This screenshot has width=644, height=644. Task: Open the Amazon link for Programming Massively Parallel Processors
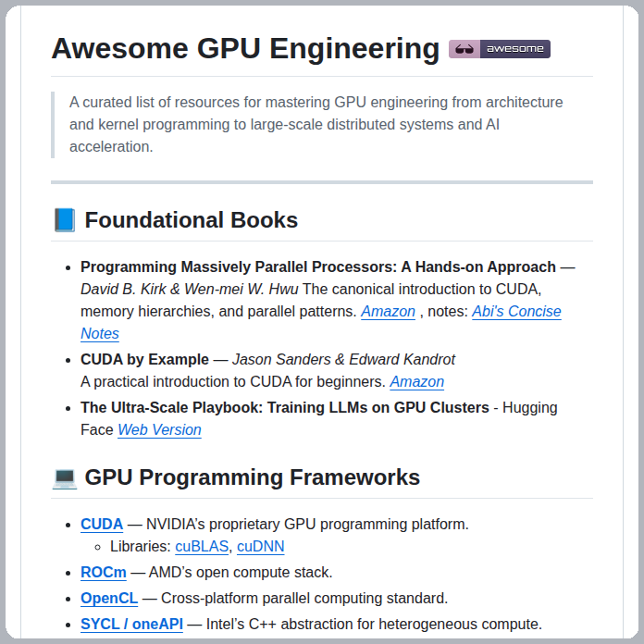tap(388, 311)
